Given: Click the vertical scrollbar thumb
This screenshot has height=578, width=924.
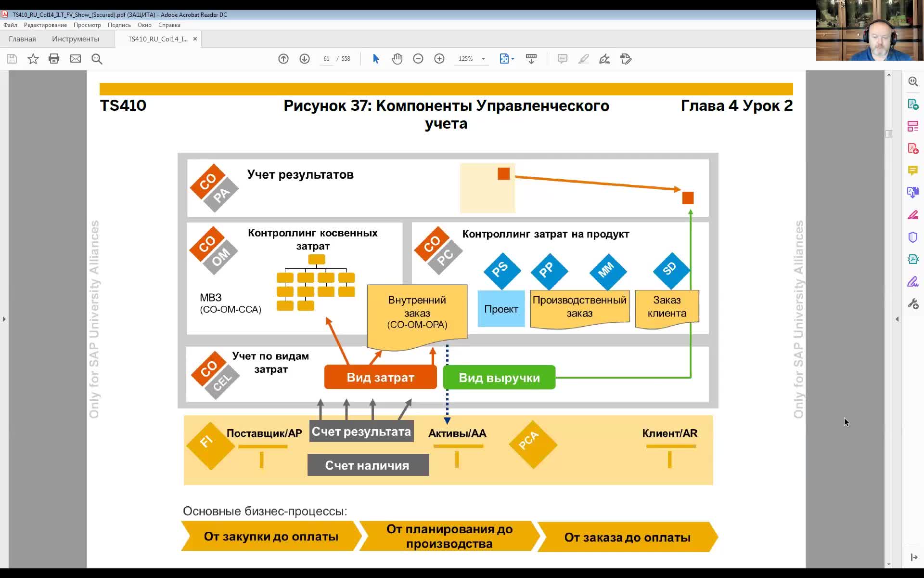Looking at the screenshot, I should [889, 133].
